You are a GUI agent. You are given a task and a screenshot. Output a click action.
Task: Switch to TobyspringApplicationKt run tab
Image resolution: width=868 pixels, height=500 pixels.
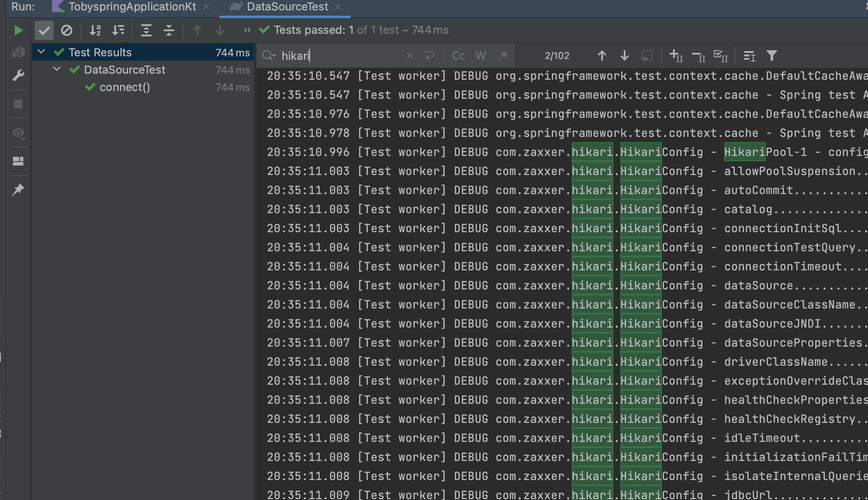[132, 7]
